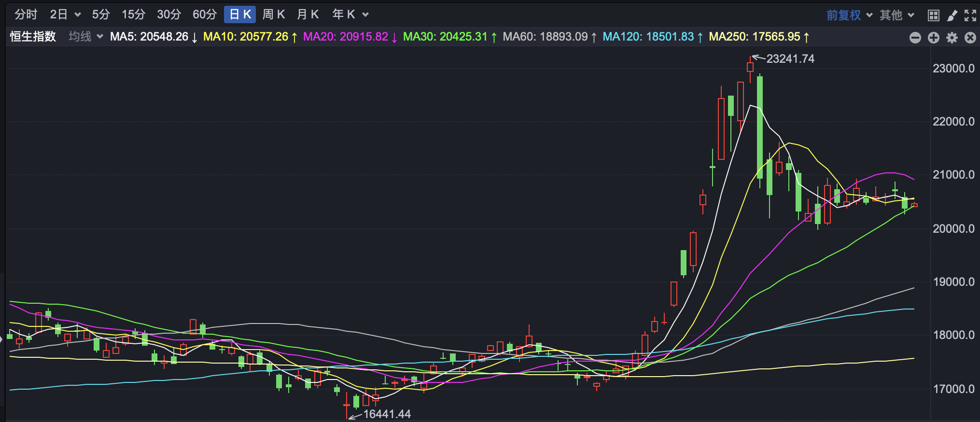Switch to 周K weekly candlesticks
Screen dimensions: 980x422
point(274,14)
